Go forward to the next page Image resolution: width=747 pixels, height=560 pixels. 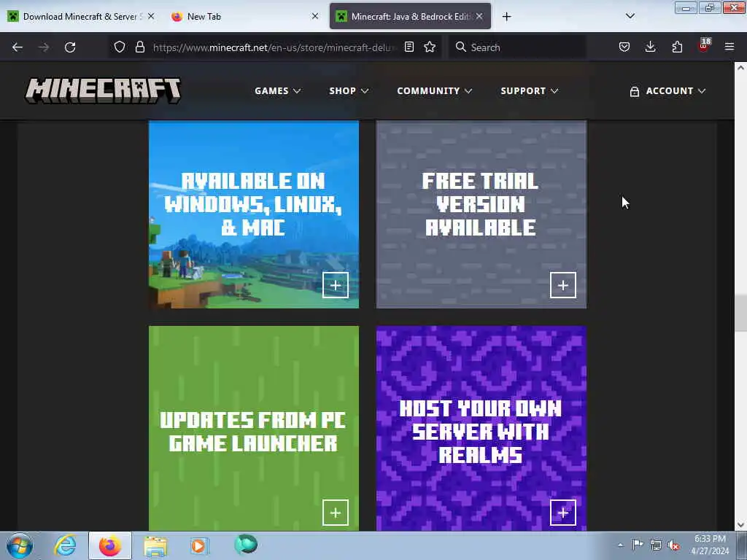click(x=44, y=47)
